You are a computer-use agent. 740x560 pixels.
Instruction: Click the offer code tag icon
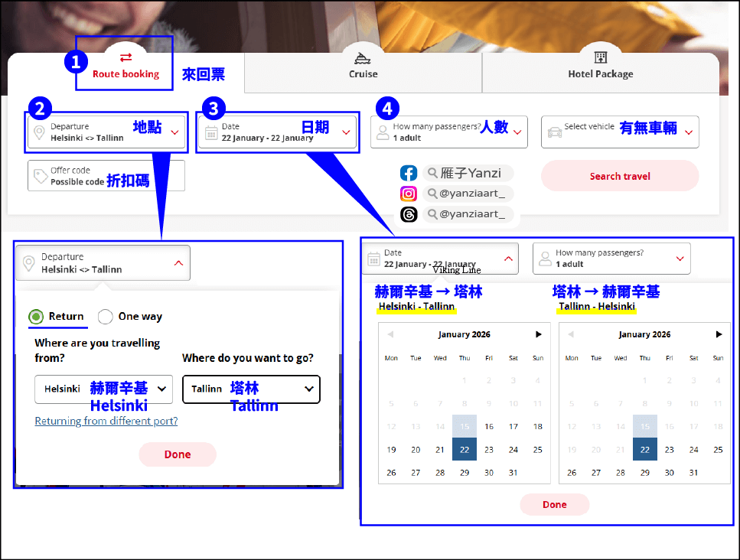point(41,177)
